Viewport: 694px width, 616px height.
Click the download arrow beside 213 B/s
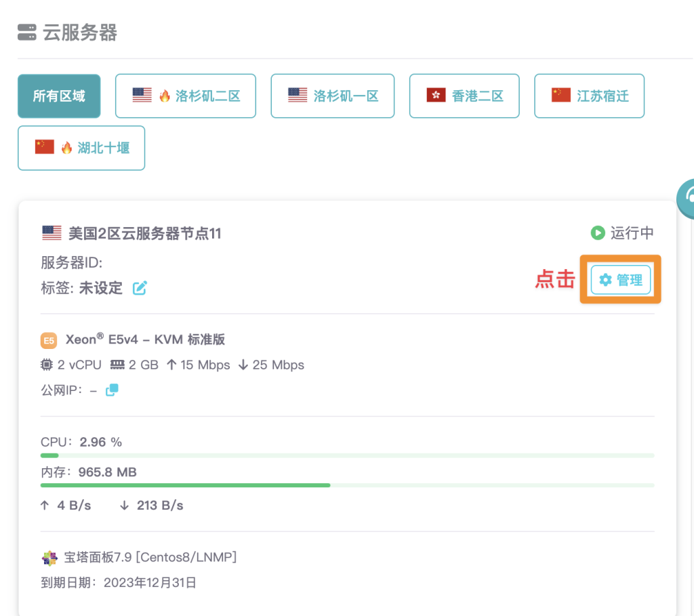(x=125, y=506)
